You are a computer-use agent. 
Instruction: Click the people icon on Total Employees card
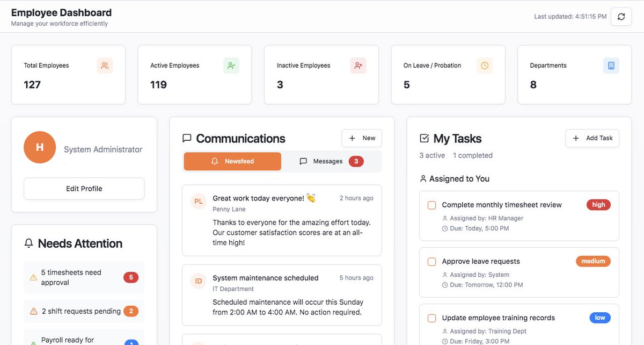click(105, 65)
